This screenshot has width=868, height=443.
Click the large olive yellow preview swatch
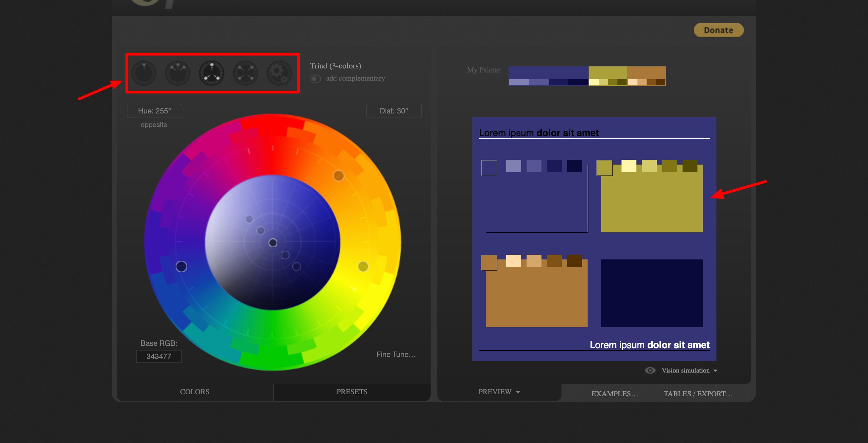[652, 203]
